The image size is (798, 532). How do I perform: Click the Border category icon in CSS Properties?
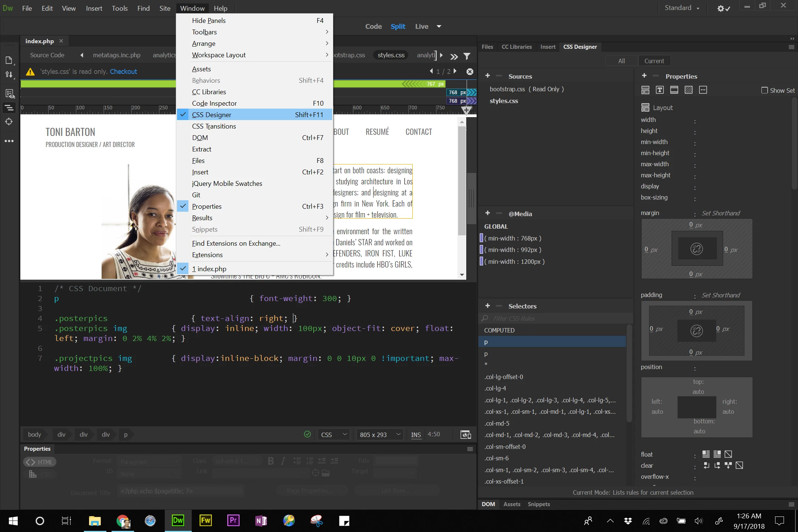tap(674, 90)
